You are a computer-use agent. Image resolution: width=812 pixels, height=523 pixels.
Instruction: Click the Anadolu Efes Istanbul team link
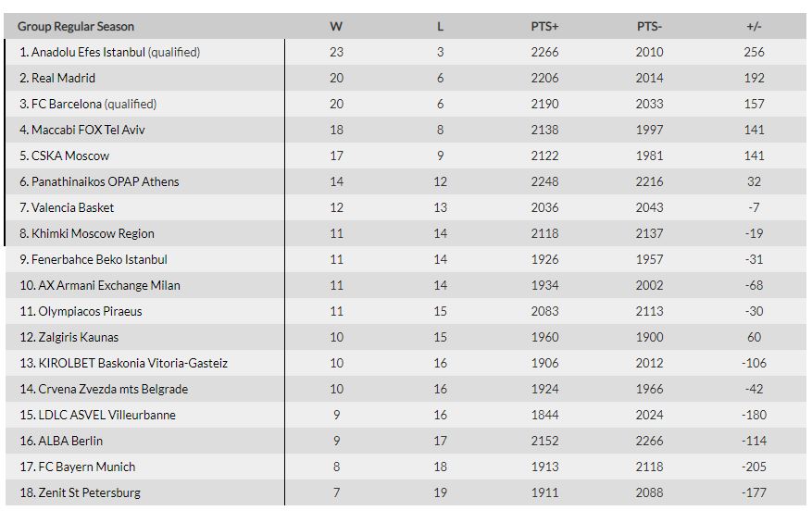[88, 53]
